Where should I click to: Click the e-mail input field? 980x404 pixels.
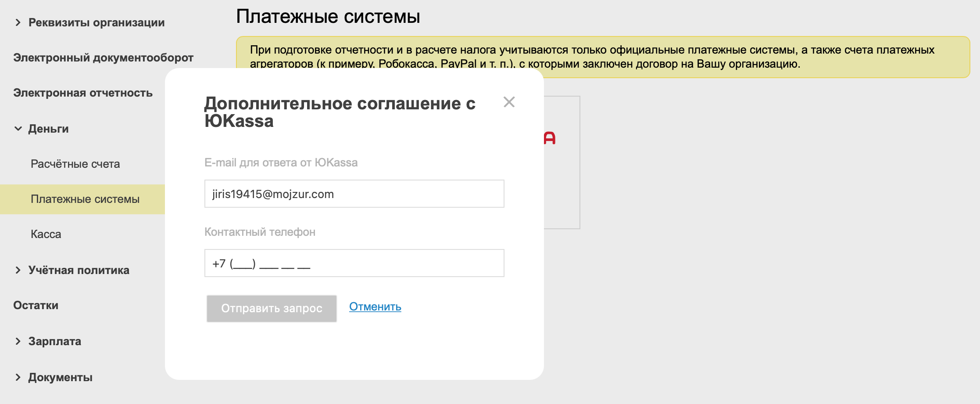(354, 194)
